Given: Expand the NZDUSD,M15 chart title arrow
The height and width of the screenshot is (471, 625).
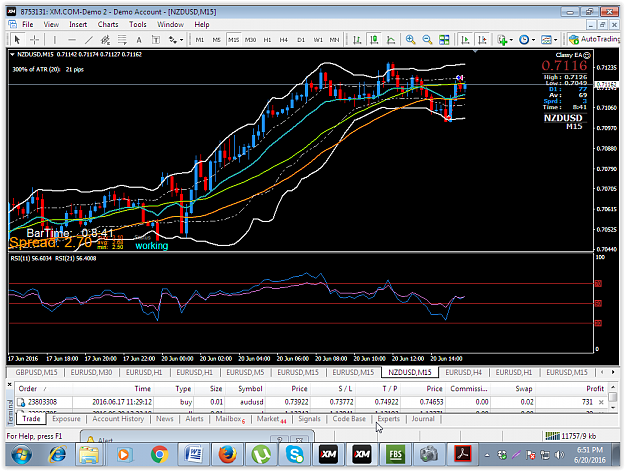Looking at the screenshot, I should click(12, 55).
